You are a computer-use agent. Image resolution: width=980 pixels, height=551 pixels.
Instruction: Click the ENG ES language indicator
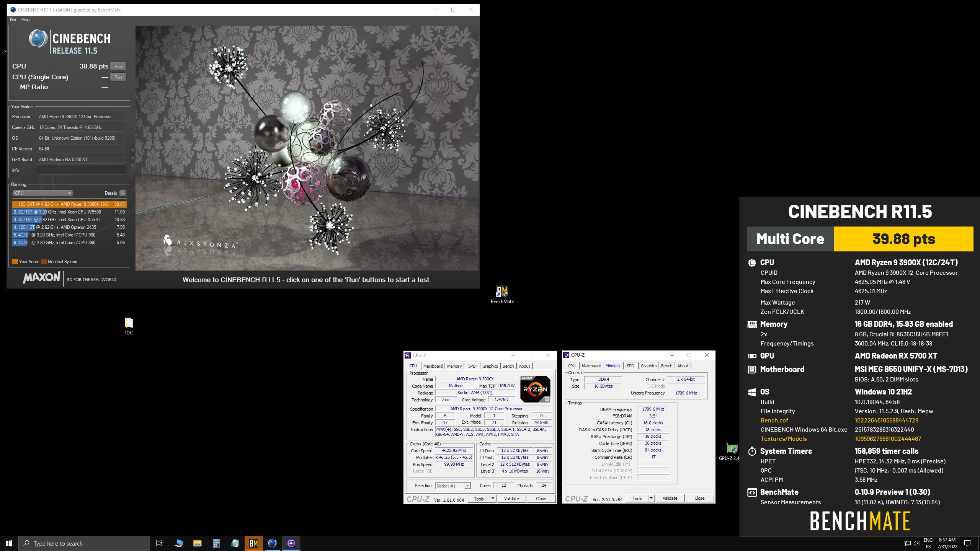coord(928,543)
